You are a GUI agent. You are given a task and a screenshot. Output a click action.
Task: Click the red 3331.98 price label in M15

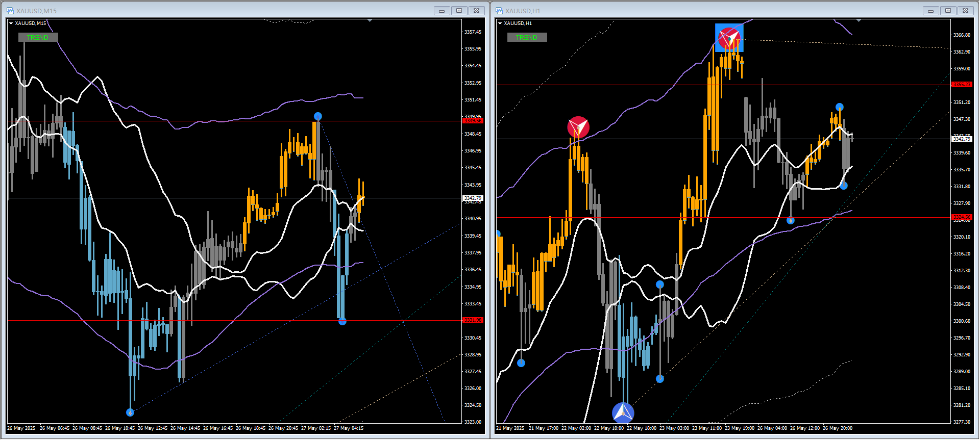(473, 320)
